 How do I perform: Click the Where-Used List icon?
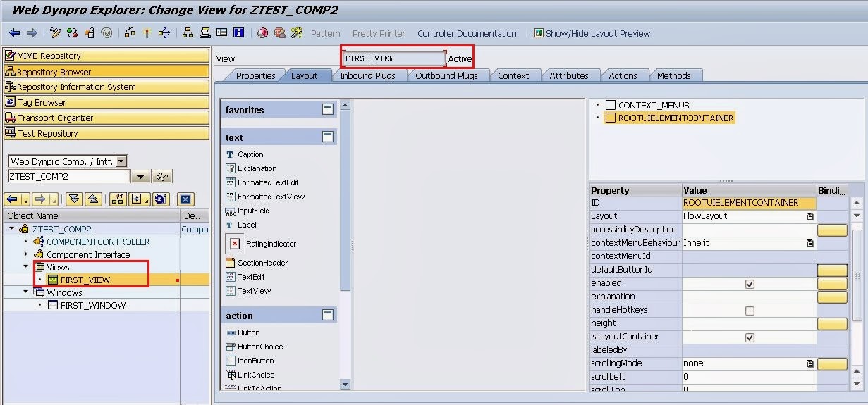tap(164, 33)
